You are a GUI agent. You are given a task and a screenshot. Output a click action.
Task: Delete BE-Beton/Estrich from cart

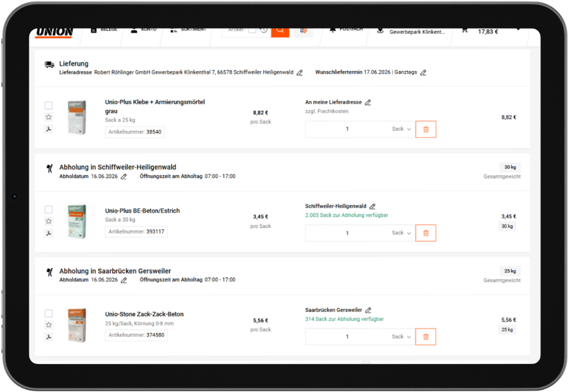click(x=426, y=233)
